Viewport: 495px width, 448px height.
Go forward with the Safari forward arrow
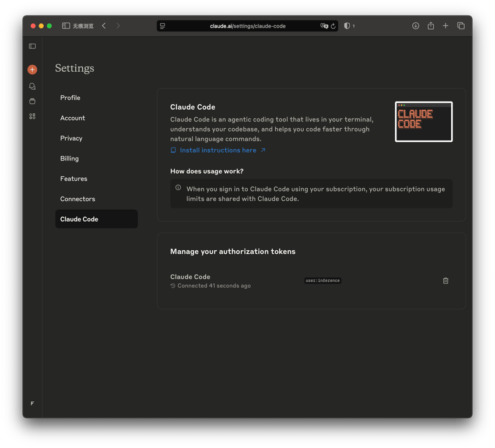[118, 26]
